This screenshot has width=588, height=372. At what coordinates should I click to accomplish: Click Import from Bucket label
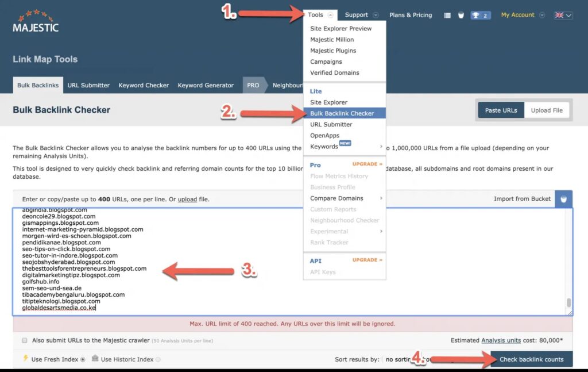tap(522, 199)
